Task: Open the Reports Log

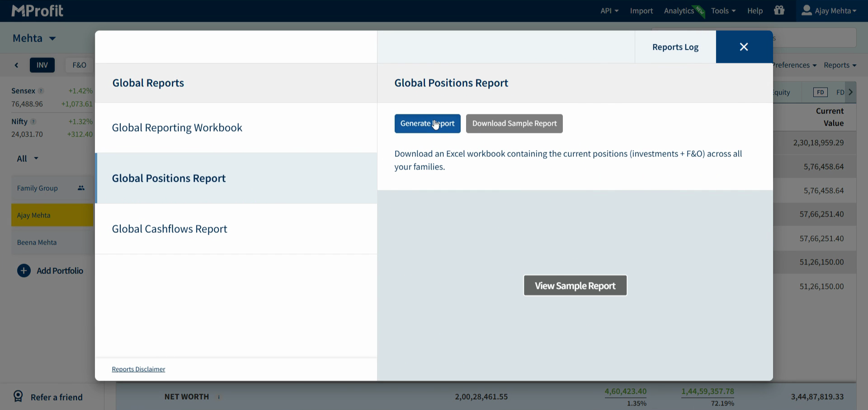Action: pyautogui.click(x=675, y=47)
